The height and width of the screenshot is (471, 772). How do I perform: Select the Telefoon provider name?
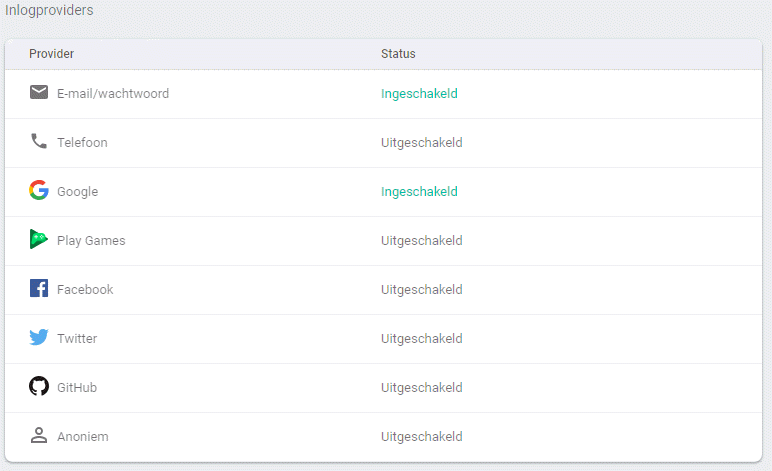point(82,143)
